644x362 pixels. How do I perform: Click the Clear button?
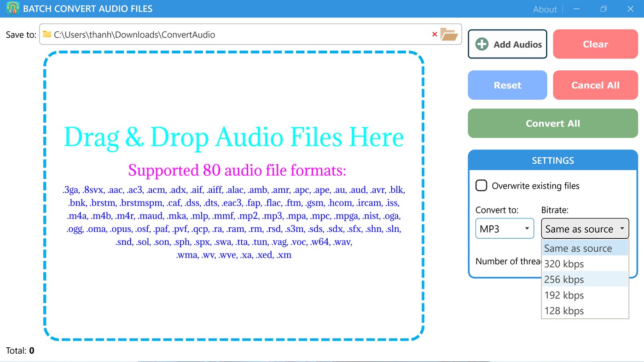(595, 44)
